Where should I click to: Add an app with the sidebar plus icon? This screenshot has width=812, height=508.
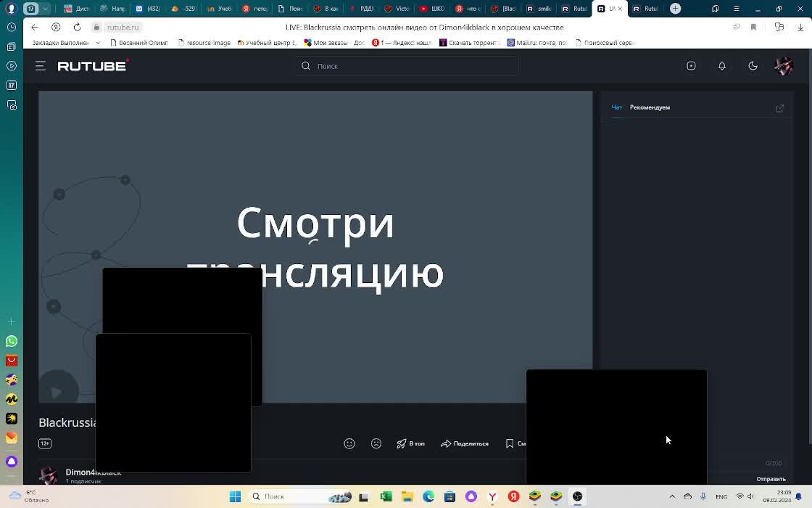click(12, 322)
